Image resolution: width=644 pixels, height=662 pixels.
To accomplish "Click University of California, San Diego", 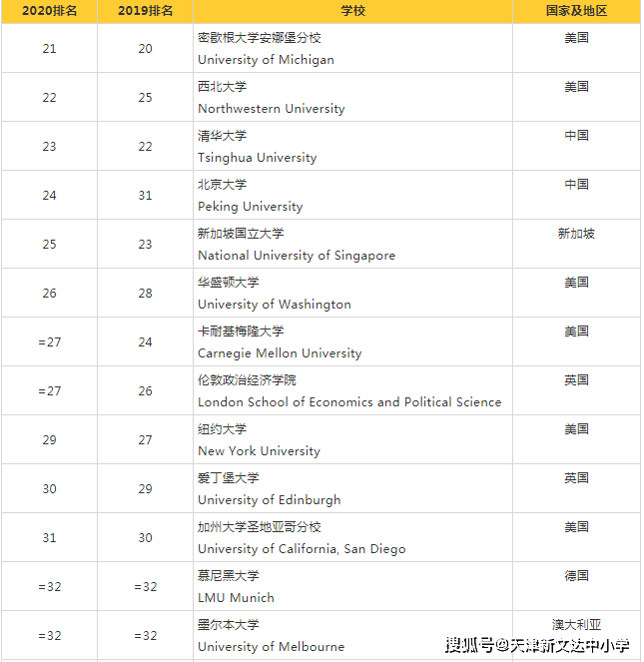I will [x=302, y=549].
